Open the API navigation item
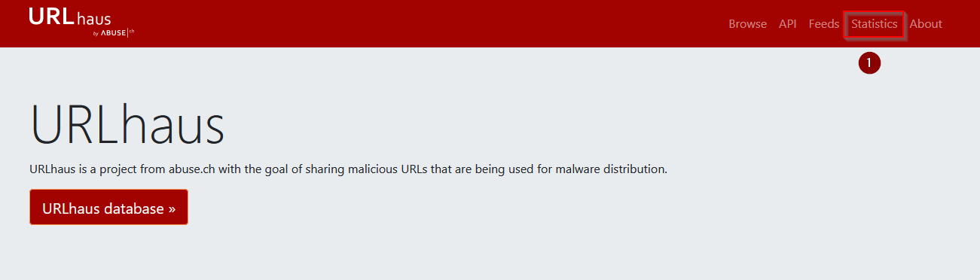The width and height of the screenshot is (980, 280). coord(787,24)
